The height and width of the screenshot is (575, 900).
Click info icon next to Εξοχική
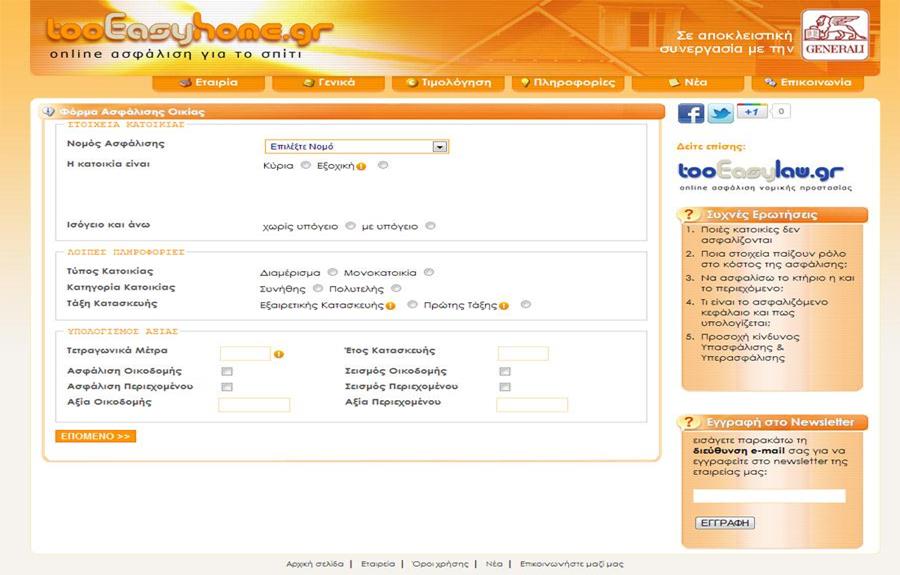(x=361, y=166)
